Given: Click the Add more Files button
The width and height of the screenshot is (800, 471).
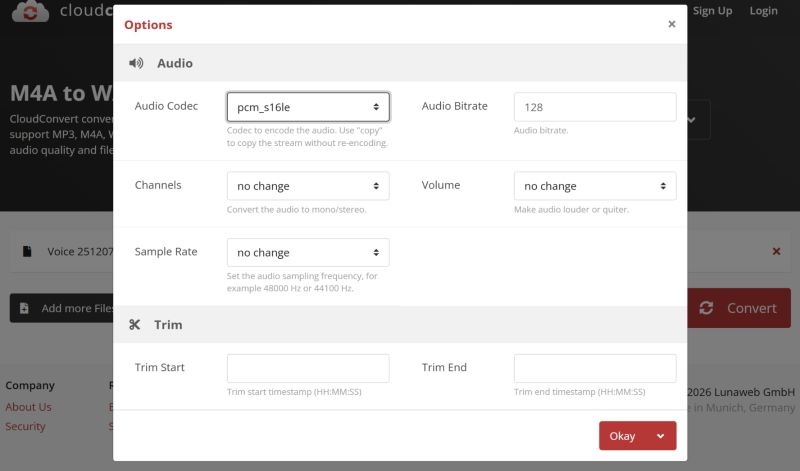Looking at the screenshot, I should coord(62,308).
